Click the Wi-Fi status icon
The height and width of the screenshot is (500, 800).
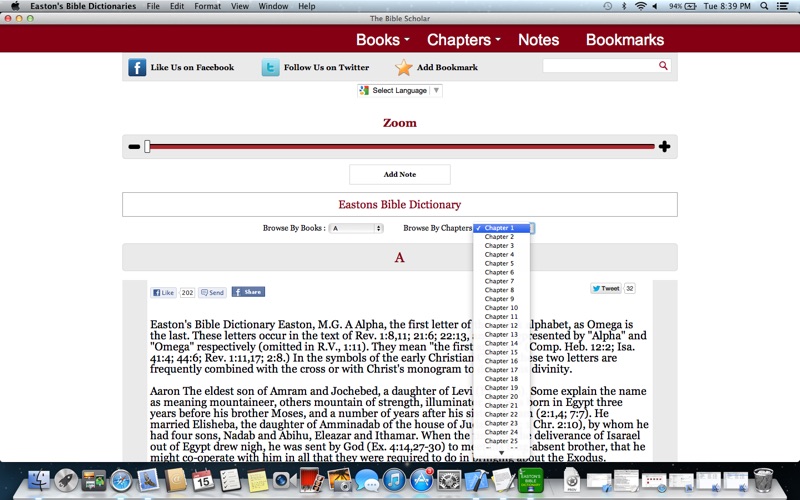pyautogui.click(x=640, y=6)
